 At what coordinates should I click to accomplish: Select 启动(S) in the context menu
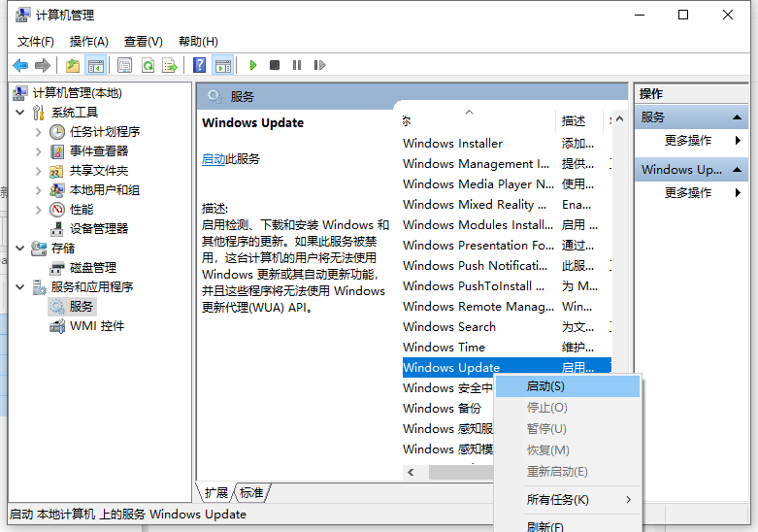[x=545, y=386]
